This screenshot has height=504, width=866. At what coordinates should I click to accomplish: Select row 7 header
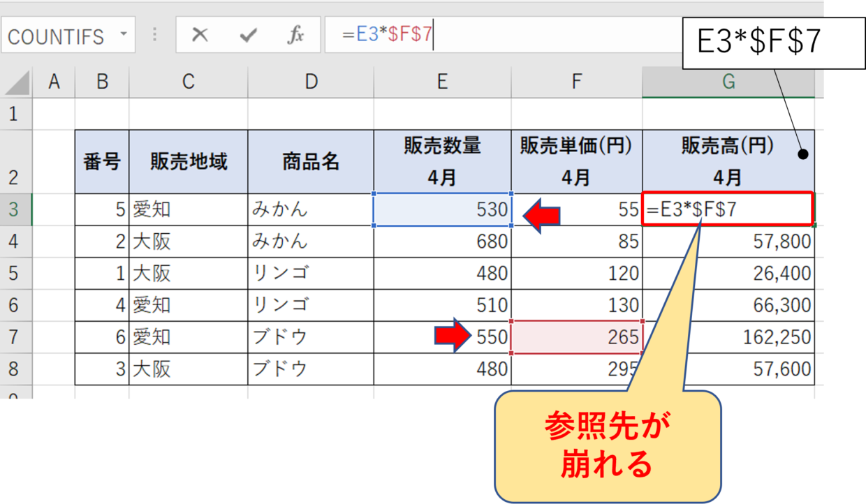[15, 337]
